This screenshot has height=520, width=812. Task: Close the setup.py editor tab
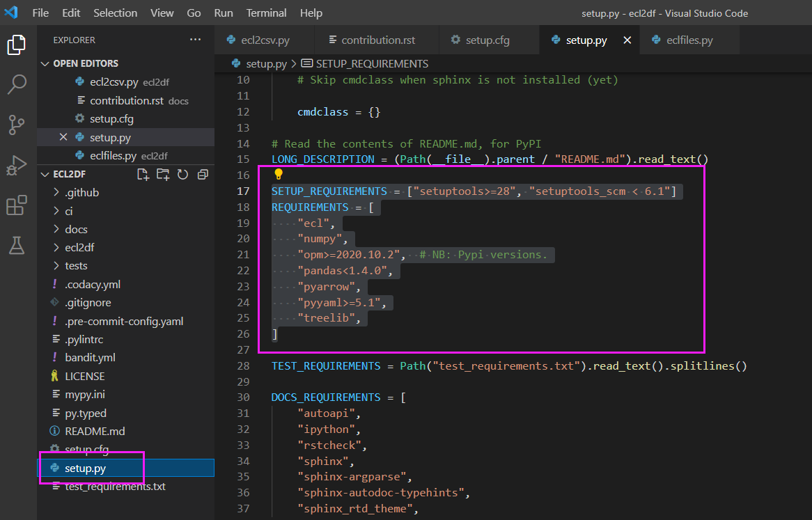click(627, 40)
